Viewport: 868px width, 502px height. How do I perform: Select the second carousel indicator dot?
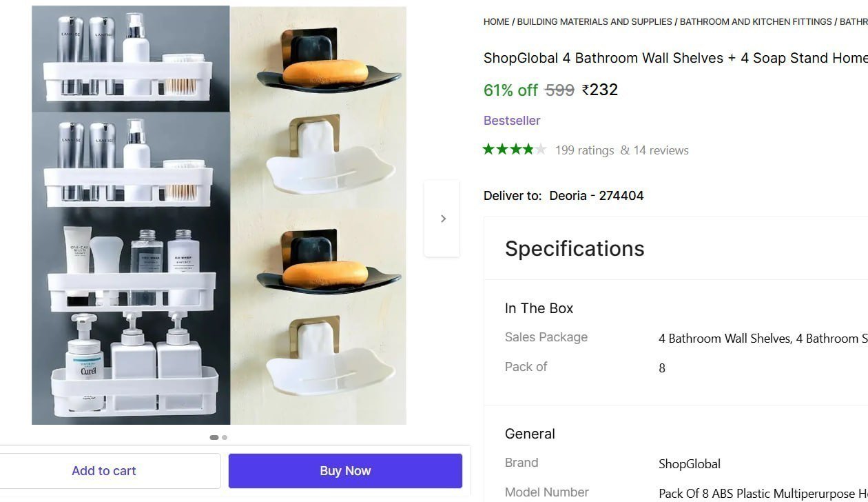click(225, 437)
